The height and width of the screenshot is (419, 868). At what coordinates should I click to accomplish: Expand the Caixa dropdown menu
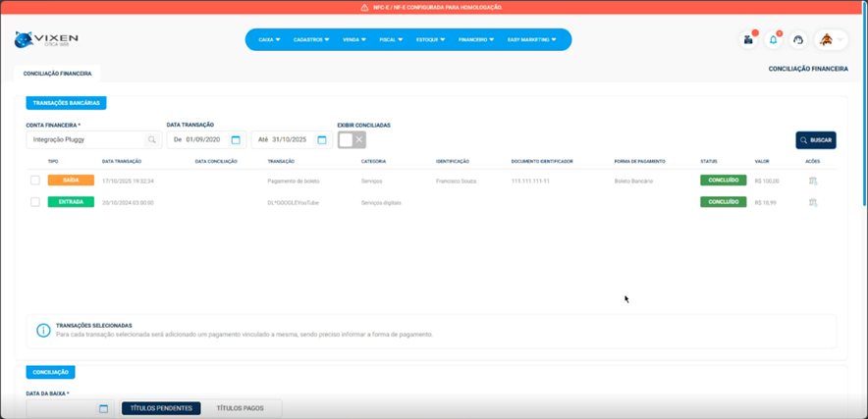coord(269,40)
